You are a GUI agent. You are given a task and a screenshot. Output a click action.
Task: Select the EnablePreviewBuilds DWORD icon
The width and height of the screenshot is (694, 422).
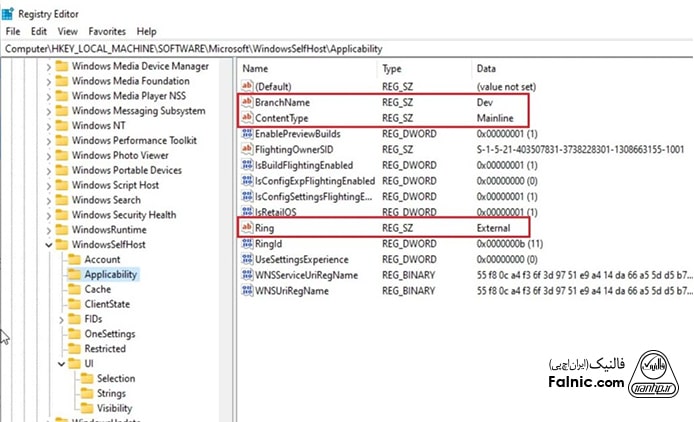point(248,133)
